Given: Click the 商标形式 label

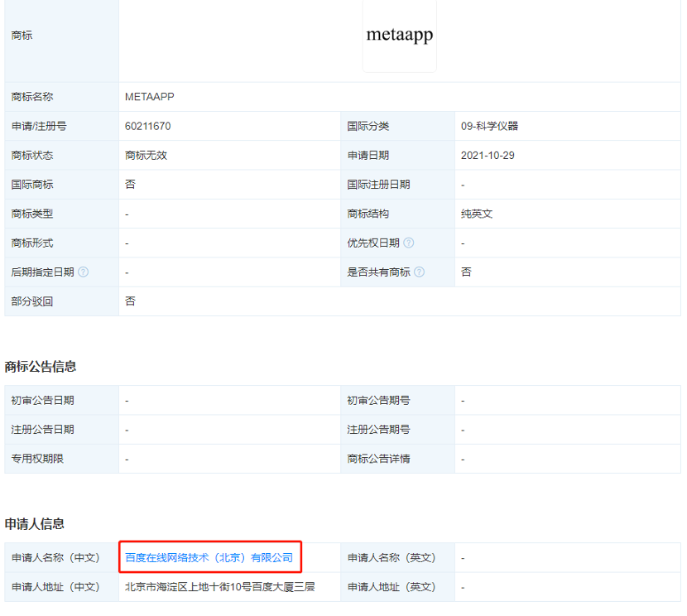Looking at the screenshot, I should coord(32,243).
